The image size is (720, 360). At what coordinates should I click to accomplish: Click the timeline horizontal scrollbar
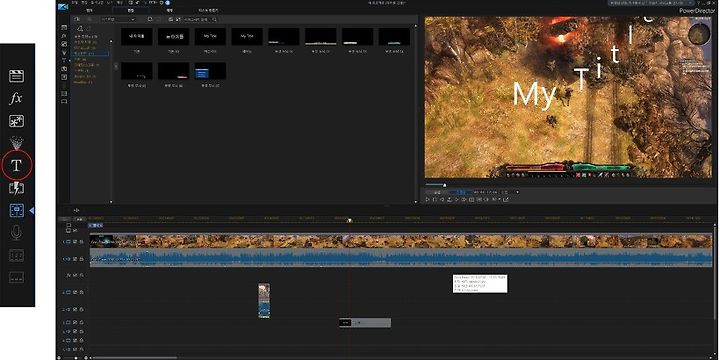pos(134,358)
